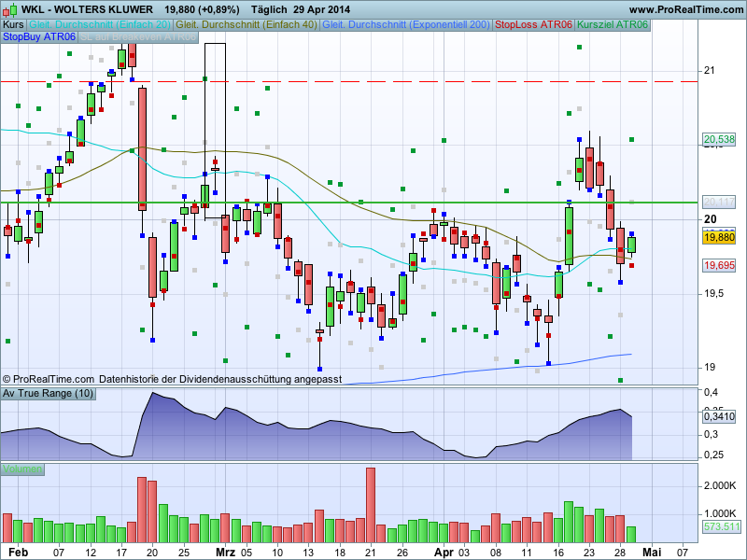This screenshot has height=560, width=747.
Task: Click the Täglich timeframe text
Action: point(269,9)
